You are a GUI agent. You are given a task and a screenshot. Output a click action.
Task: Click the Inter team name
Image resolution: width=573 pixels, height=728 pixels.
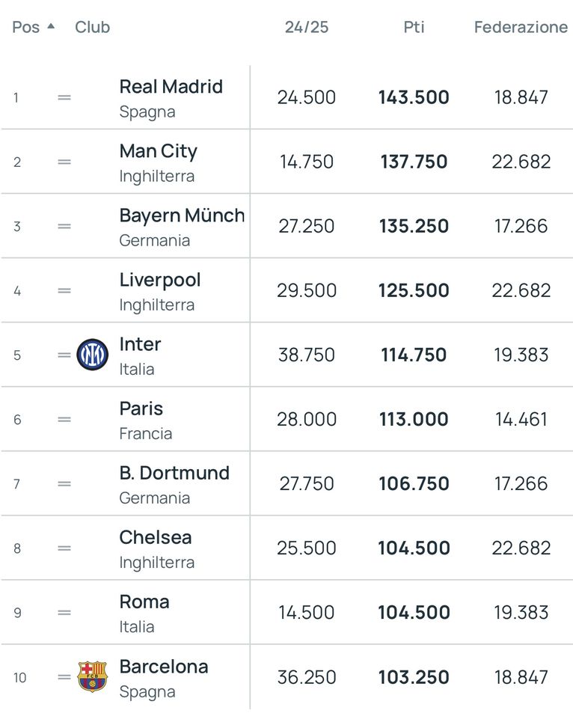point(140,344)
